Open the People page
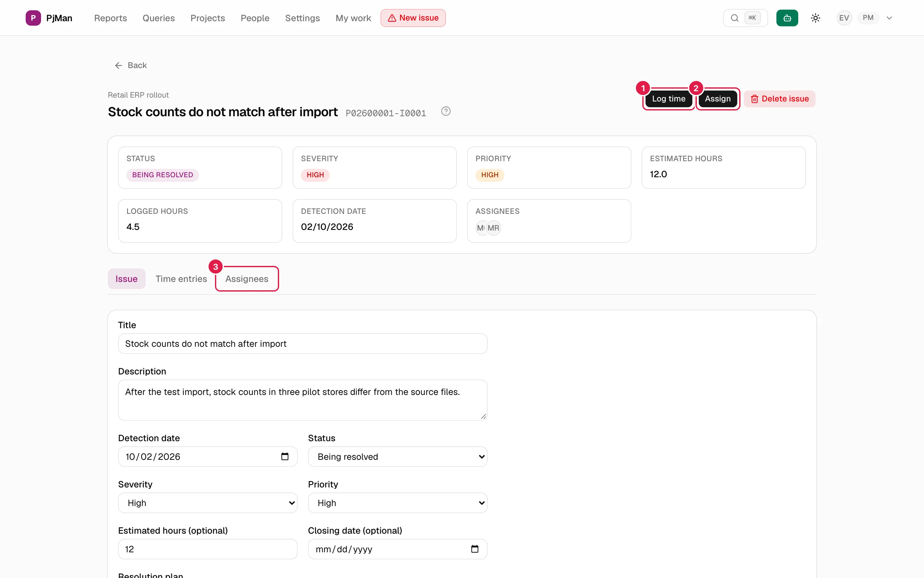Image resolution: width=924 pixels, height=578 pixels. point(255,18)
